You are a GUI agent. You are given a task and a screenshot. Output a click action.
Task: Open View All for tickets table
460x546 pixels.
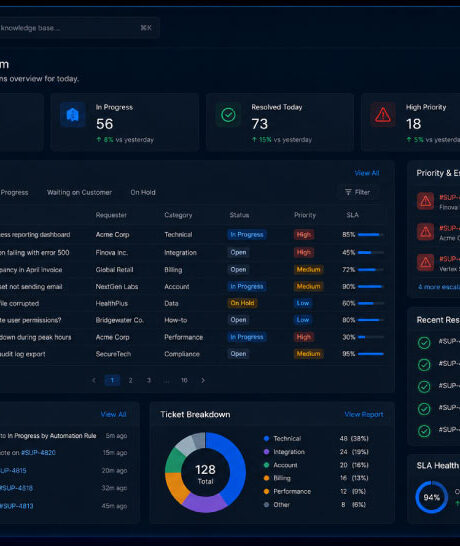click(367, 173)
